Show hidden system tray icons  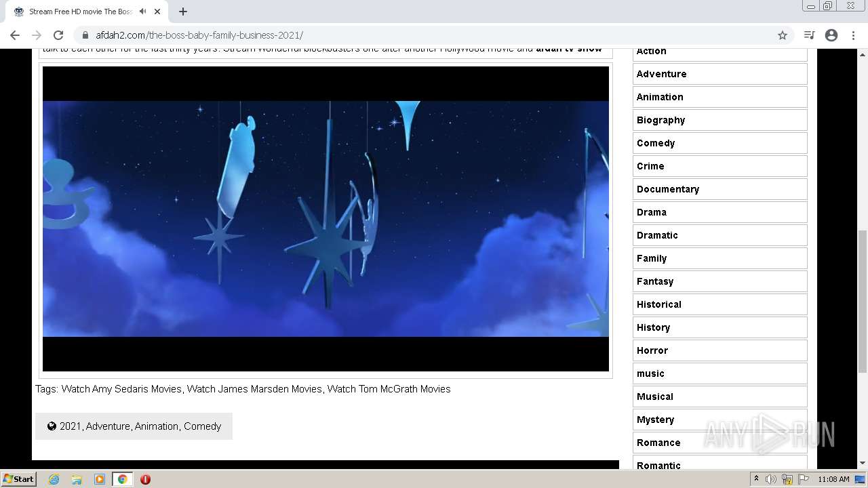pos(756,479)
